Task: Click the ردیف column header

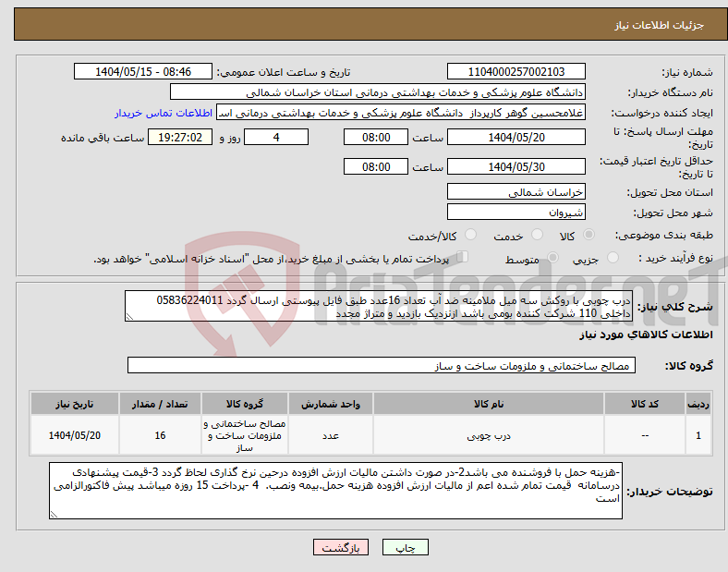Action: click(698, 404)
